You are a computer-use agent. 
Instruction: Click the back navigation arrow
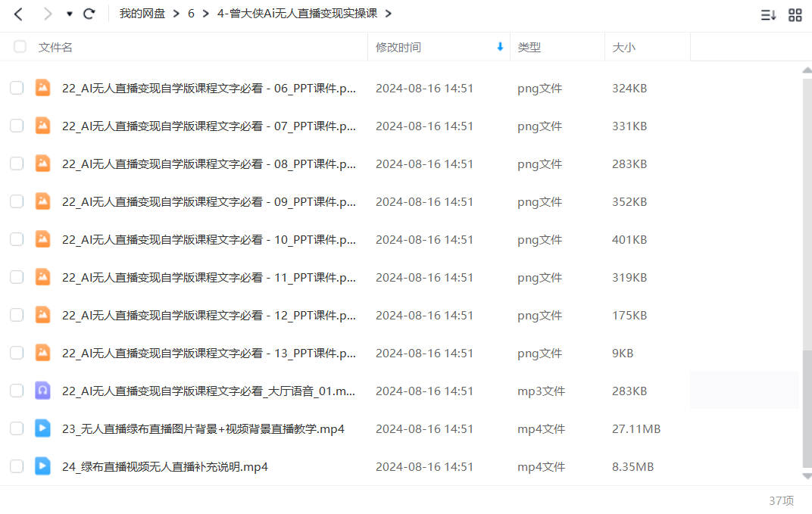click(17, 13)
